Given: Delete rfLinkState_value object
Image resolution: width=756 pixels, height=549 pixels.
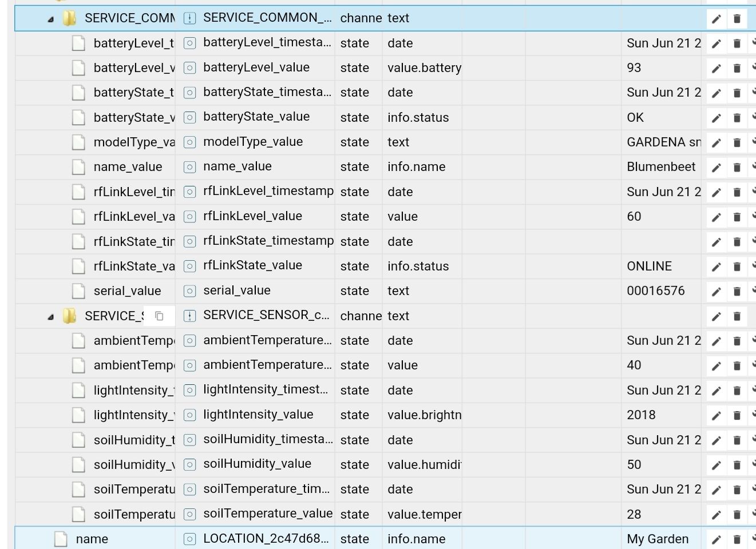Looking at the screenshot, I should (x=737, y=266).
